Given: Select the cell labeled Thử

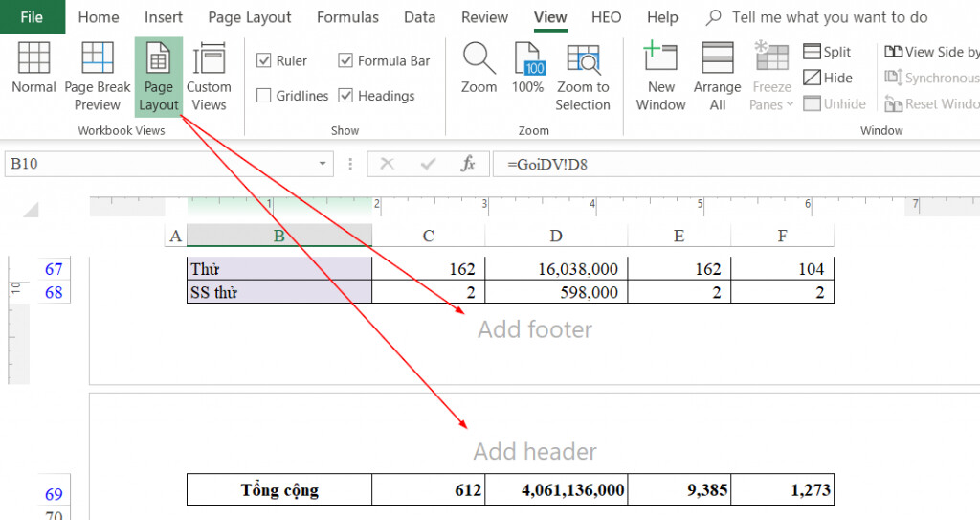Looking at the screenshot, I should 279,269.
